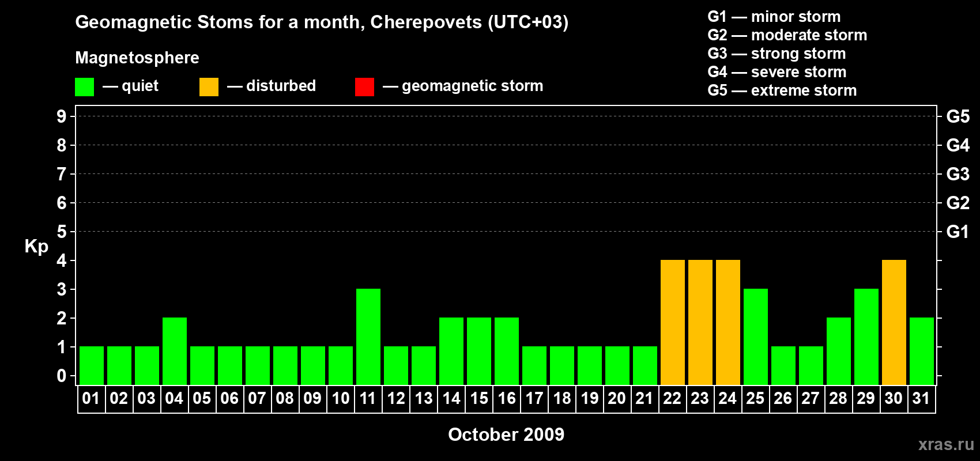
Task: Click the date label 16
Action: pyautogui.click(x=507, y=398)
